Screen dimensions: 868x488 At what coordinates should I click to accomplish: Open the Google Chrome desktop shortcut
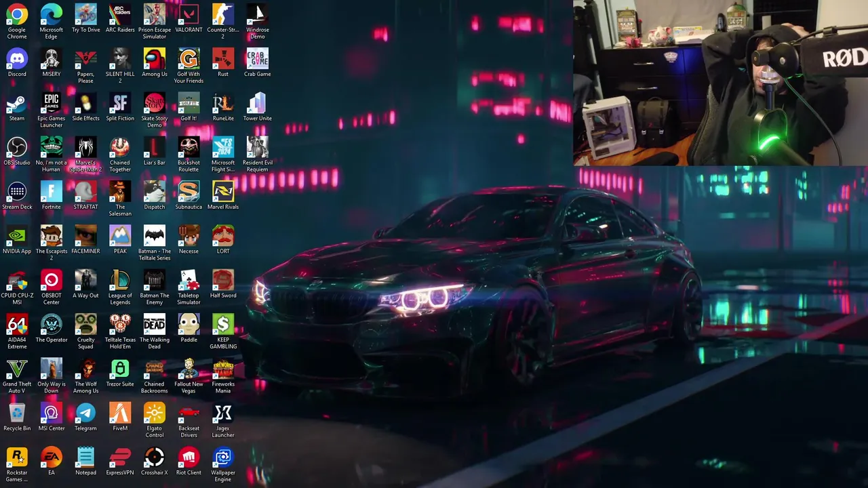pyautogui.click(x=17, y=14)
